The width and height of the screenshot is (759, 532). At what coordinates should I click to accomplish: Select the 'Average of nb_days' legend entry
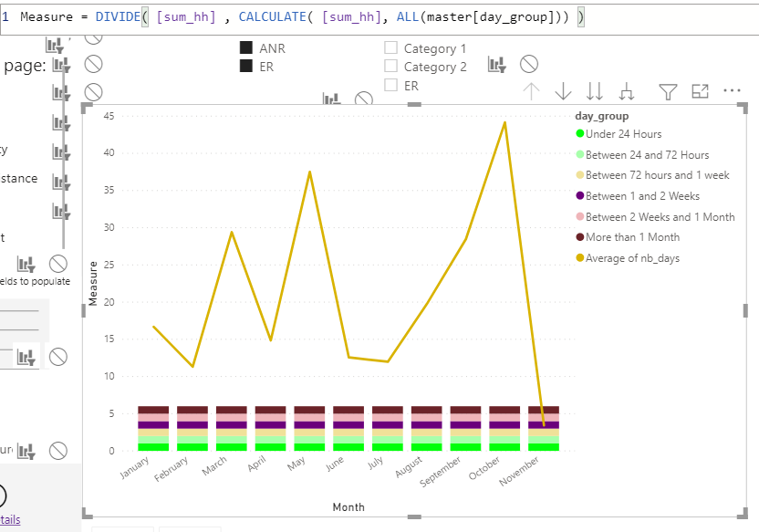pos(628,258)
